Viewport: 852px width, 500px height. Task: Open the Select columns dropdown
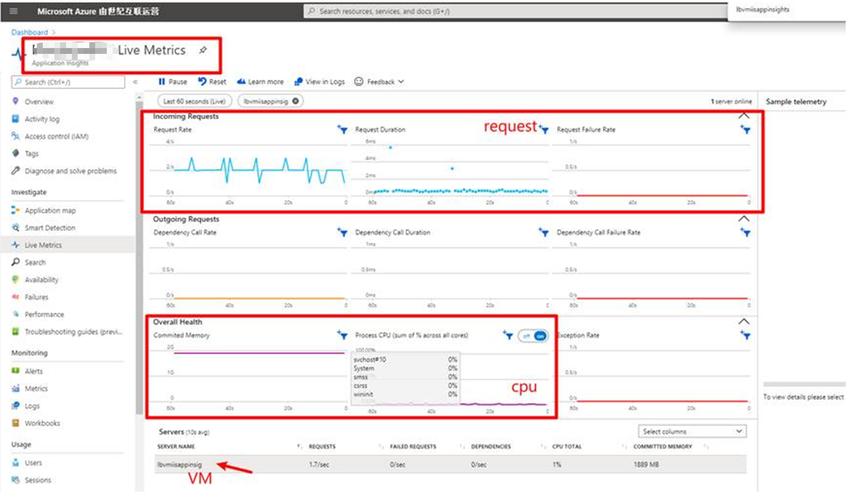[x=692, y=431]
